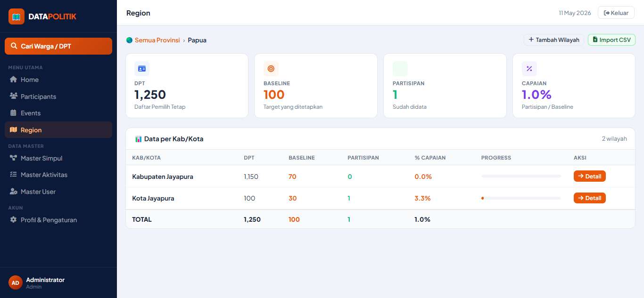Click the Participants people icon
Screen dimensions: 644x298
tap(13, 96)
